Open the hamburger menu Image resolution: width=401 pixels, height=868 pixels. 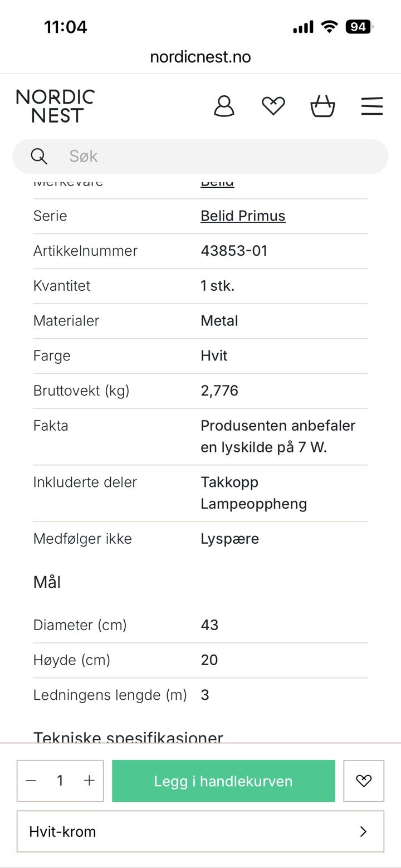click(x=371, y=106)
